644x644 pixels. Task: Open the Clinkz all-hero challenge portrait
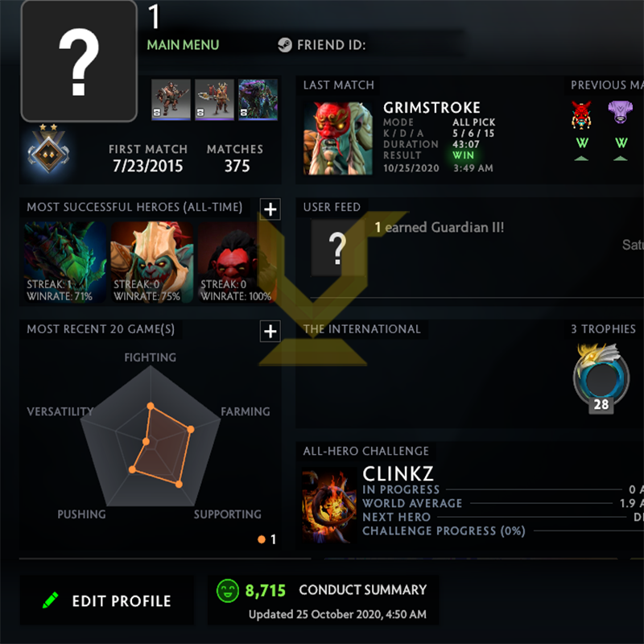(x=329, y=506)
